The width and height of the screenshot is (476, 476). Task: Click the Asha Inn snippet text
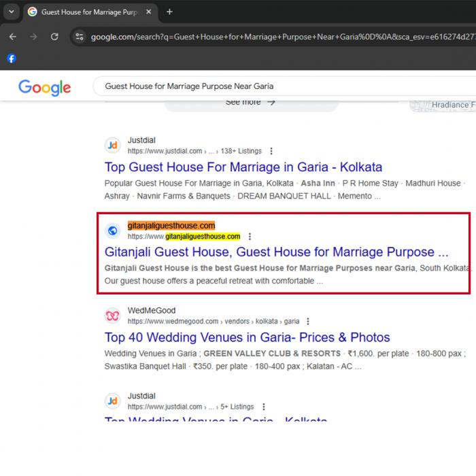318,184
